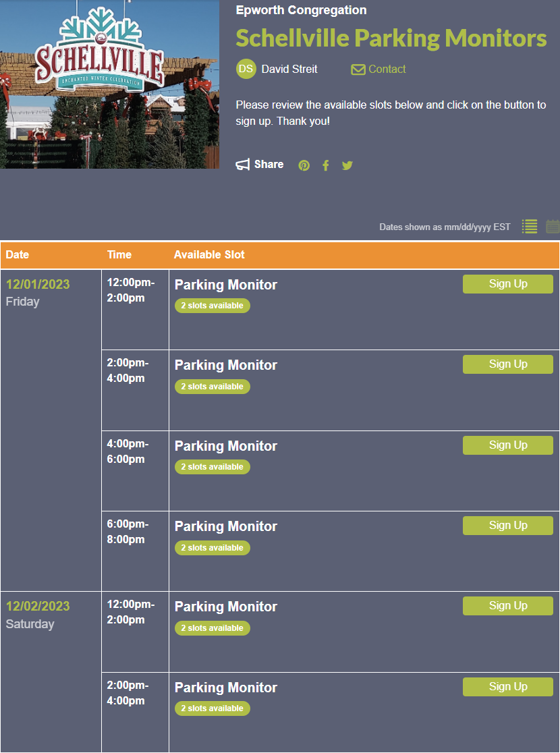The height and width of the screenshot is (753, 560).
Task: Switch to list view icon
Action: [x=530, y=227]
